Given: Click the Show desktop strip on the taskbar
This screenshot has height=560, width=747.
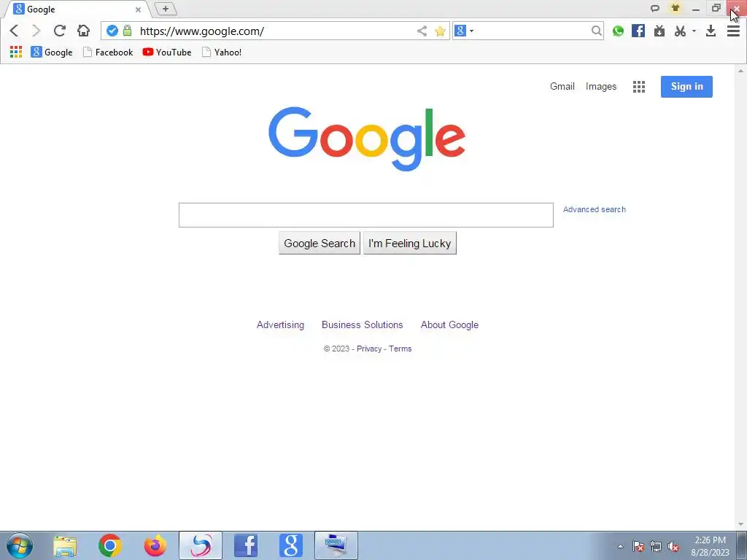Looking at the screenshot, I should point(742,545).
